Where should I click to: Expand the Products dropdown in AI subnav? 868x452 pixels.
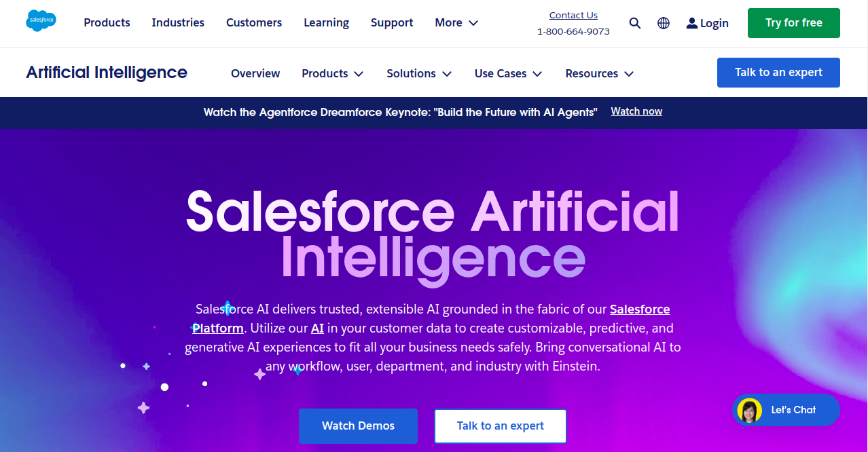point(333,73)
